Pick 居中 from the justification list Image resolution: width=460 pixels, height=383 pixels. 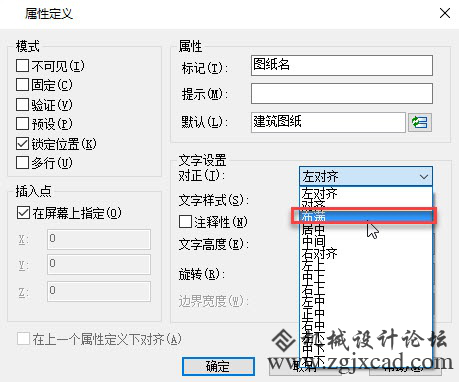point(366,229)
